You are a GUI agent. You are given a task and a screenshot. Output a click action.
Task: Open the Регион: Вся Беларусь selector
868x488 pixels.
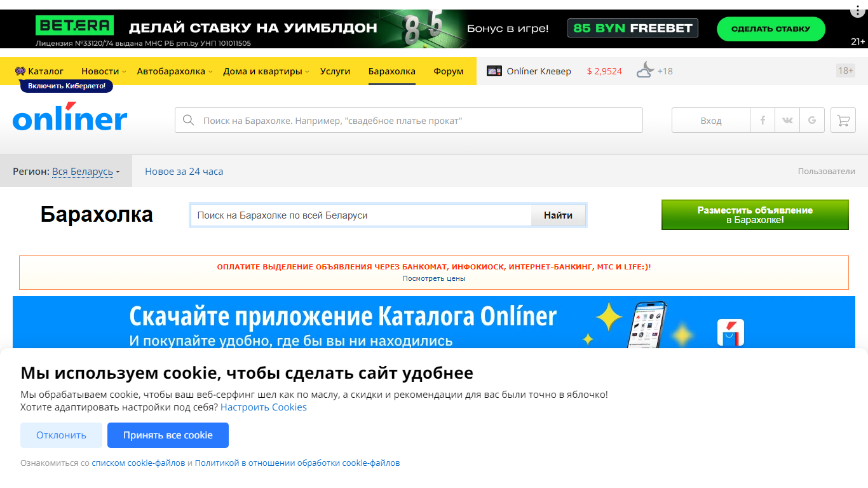(66, 171)
